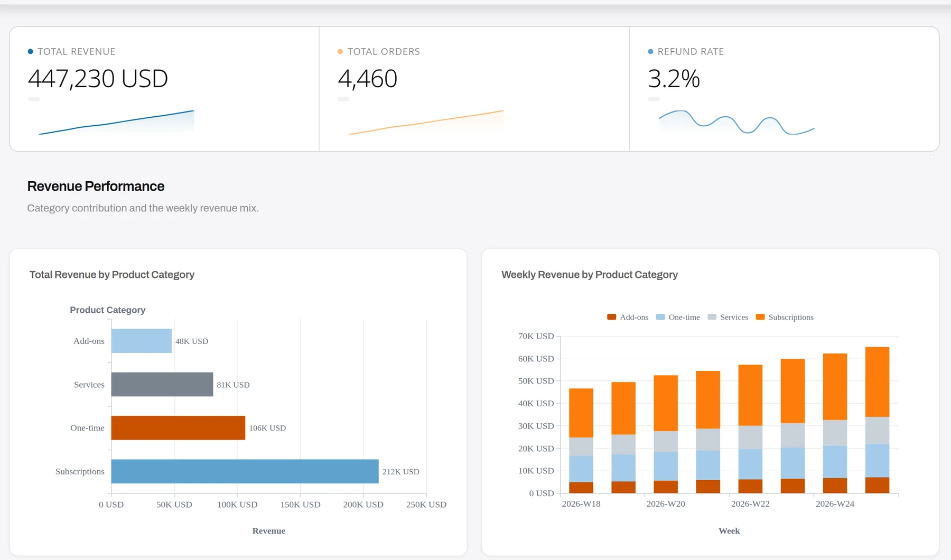This screenshot has width=951, height=560.
Task: Click the Refund Rate sparkline chart
Action: (x=736, y=123)
